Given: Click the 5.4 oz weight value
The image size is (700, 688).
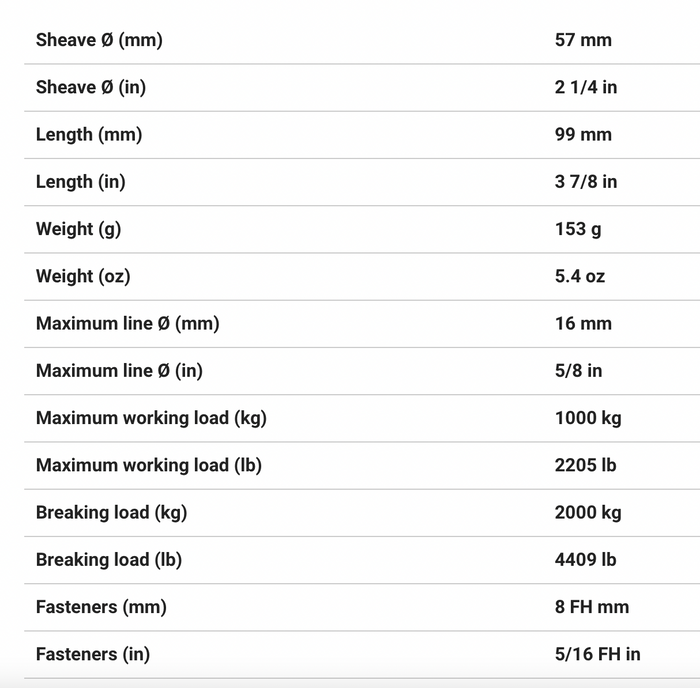Looking at the screenshot, I should pyautogui.click(x=579, y=276).
